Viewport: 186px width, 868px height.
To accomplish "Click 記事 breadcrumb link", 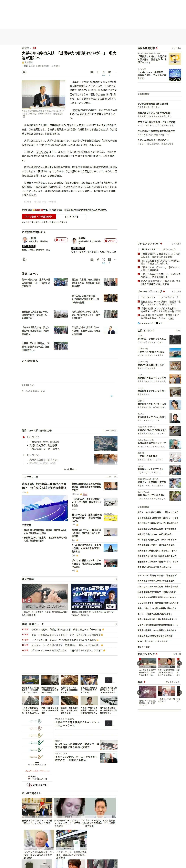I will 34,48.
